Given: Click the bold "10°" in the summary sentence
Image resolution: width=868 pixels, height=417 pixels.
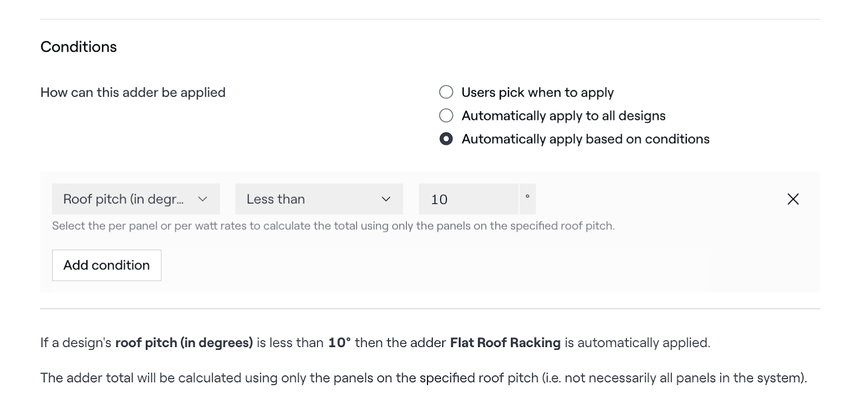Looking at the screenshot, I should pos(340,343).
